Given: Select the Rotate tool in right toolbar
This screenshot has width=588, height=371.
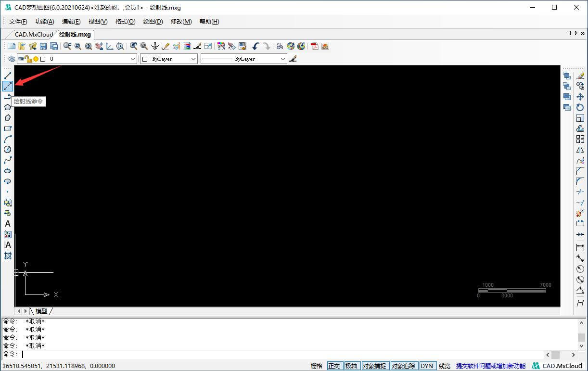Looking at the screenshot, I should coord(580,107).
